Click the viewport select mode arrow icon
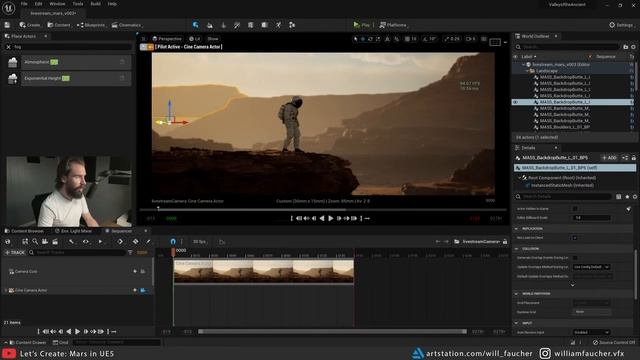Screen dimensions: 640x360 point(356,39)
